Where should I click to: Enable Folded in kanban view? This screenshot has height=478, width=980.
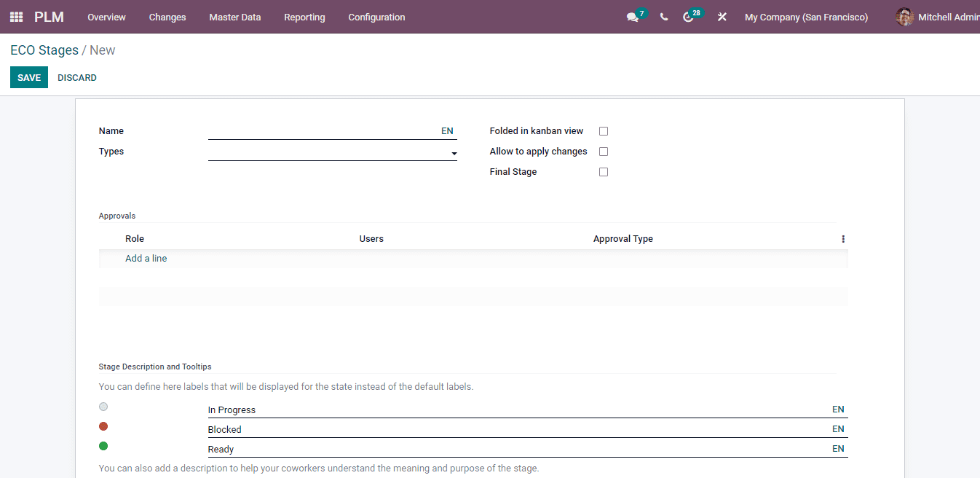click(603, 130)
